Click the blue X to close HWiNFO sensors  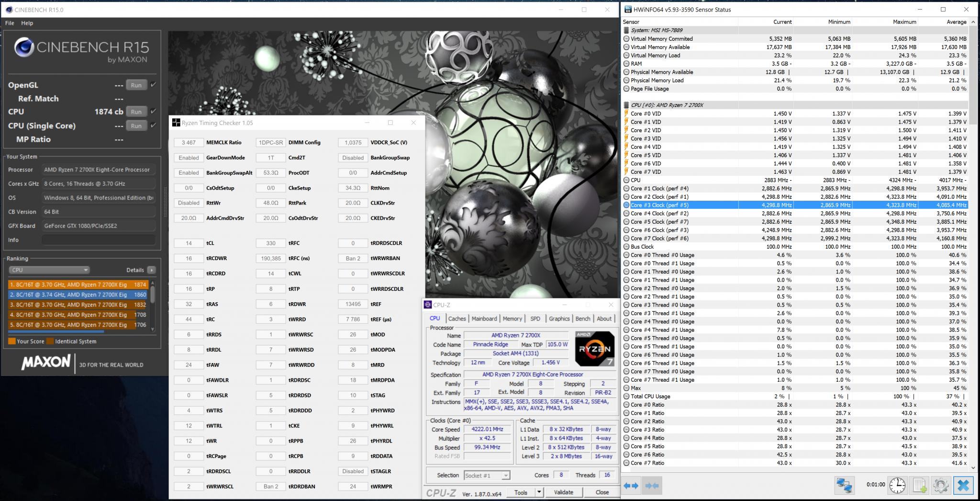tap(963, 485)
